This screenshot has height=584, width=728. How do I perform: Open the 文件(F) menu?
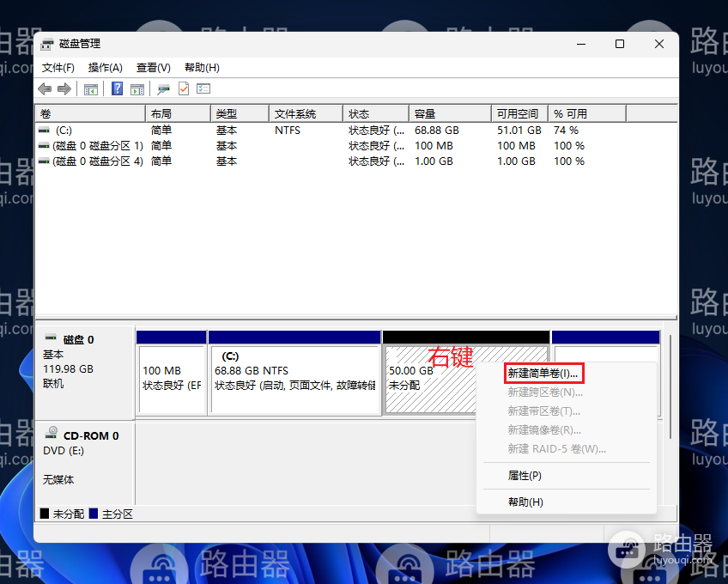tap(58, 68)
